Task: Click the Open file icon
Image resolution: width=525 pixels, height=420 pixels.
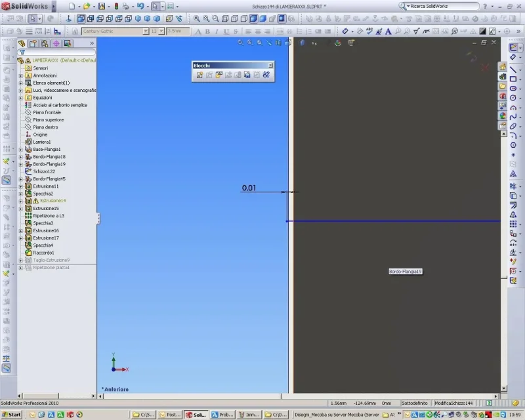Action: coord(87,6)
